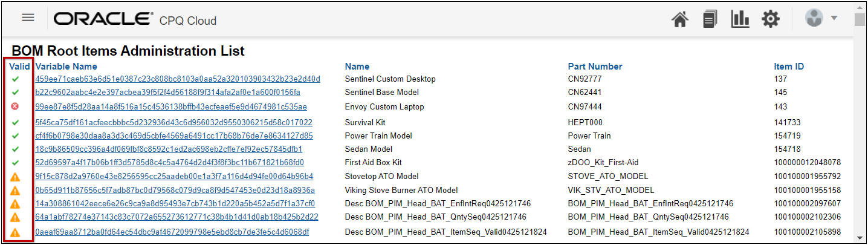The width and height of the screenshot is (868, 245).
Task: Click the Valid column header
Action: [19, 67]
